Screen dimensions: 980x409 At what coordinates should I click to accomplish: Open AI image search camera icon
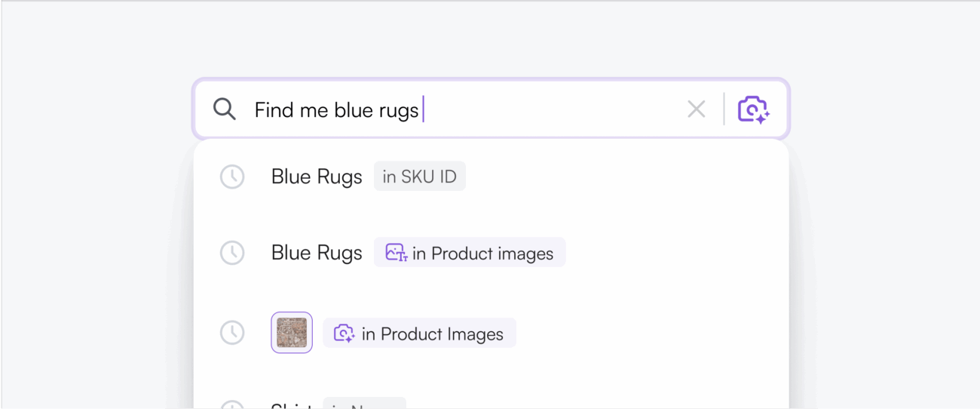[x=752, y=109]
